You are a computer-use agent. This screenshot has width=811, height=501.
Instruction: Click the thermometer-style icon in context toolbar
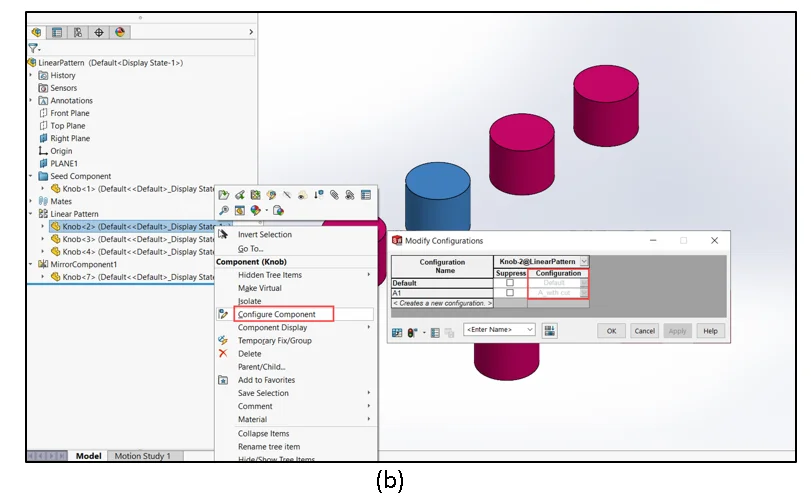[x=319, y=195]
